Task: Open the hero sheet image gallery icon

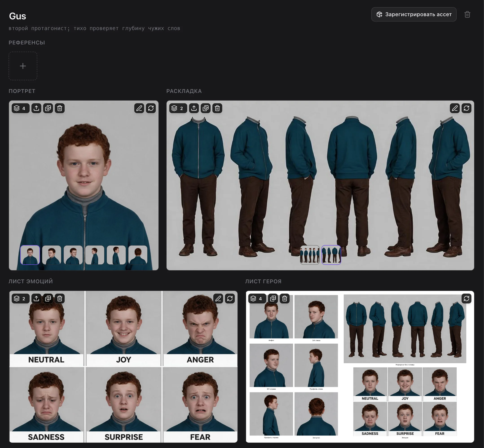Action: [x=273, y=299]
